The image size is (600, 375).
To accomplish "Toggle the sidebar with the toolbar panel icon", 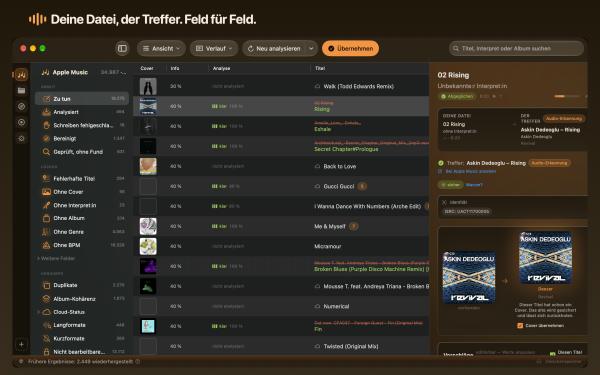I will pyautogui.click(x=122, y=49).
